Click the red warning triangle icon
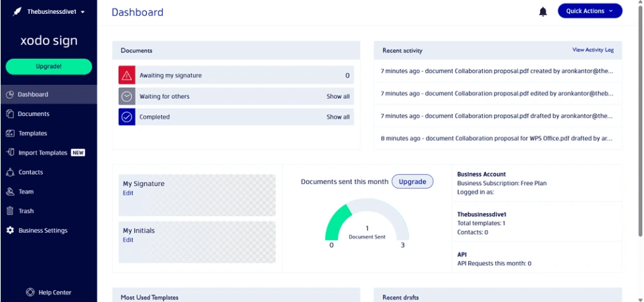 click(x=127, y=75)
